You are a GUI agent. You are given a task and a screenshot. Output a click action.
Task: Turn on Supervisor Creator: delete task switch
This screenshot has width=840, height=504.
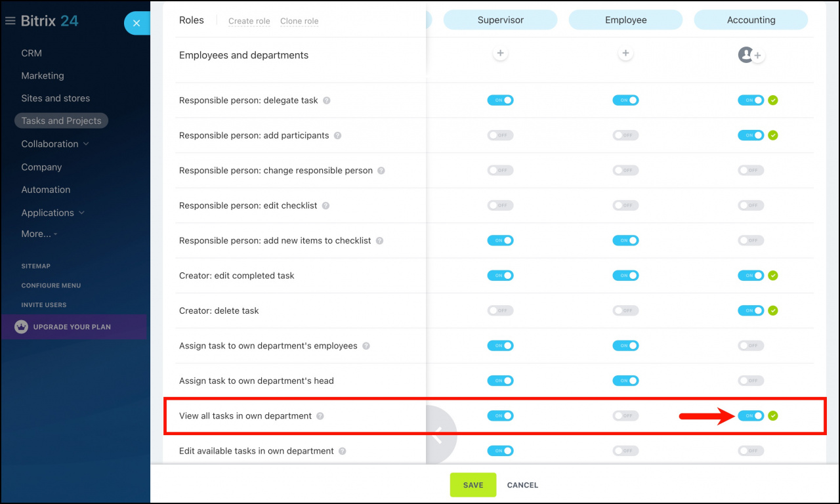pos(500,310)
